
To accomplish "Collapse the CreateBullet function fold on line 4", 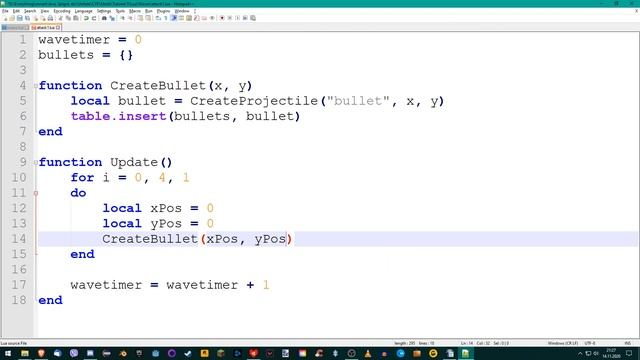I will [x=36, y=86].
